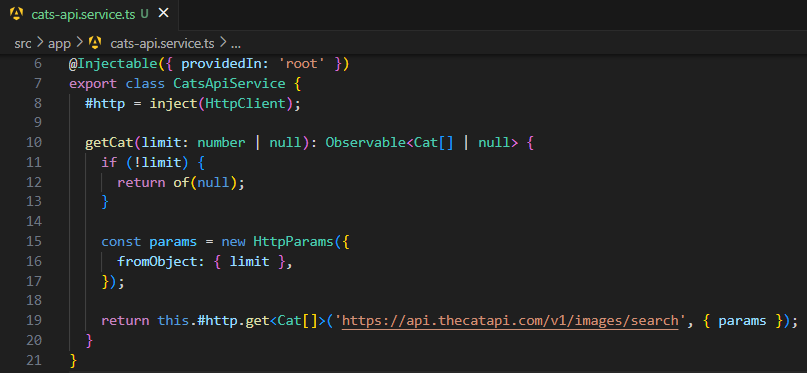Open the app breadcrumb folder
Screen dimensions: 807x373
coord(59,44)
